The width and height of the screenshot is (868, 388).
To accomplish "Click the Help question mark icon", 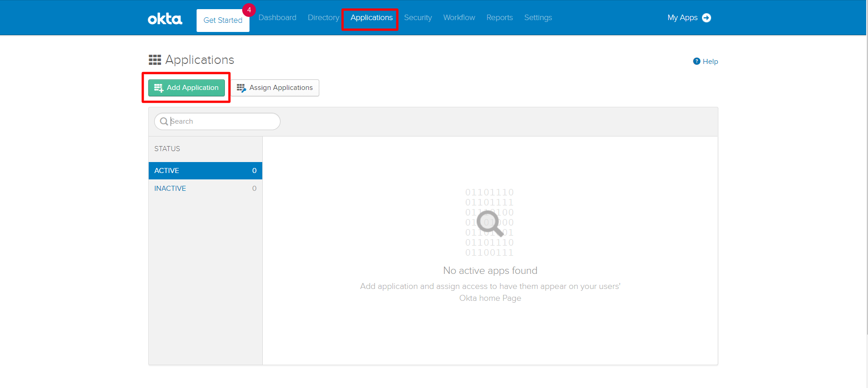I will point(696,61).
